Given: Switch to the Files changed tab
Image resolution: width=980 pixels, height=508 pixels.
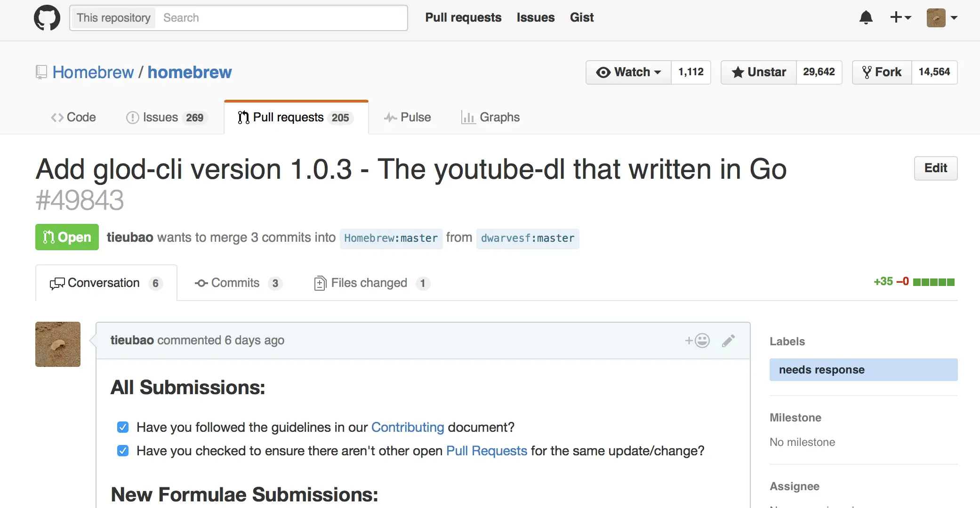Looking at the screenshot, I should (x=372, y=283).
